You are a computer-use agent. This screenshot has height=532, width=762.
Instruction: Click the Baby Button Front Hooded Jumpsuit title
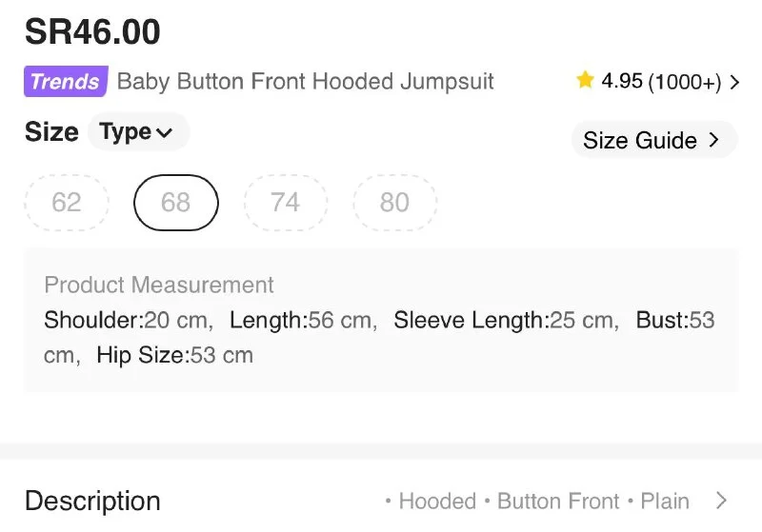[305, 81]
